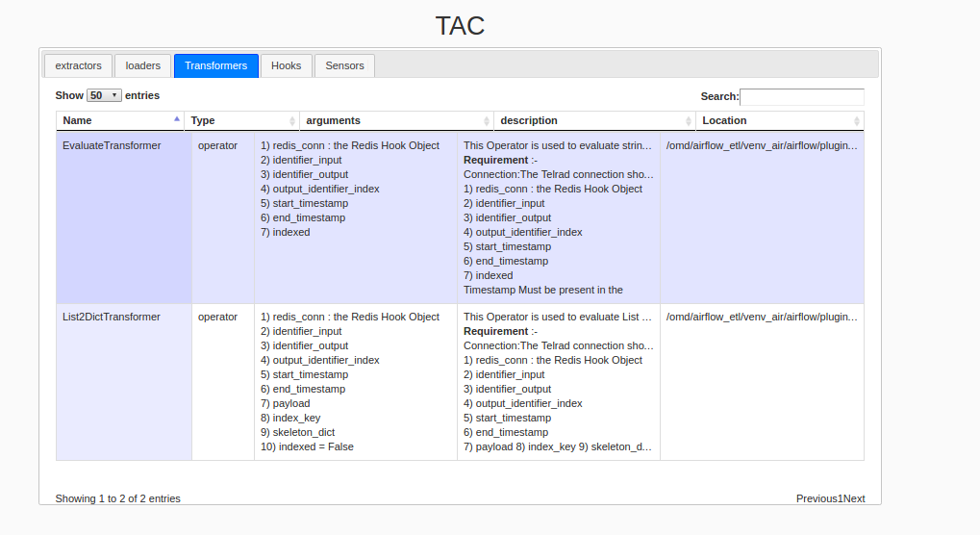
Task: Select the List2DictTransformer name cell
Action: [x=124, y=383]
